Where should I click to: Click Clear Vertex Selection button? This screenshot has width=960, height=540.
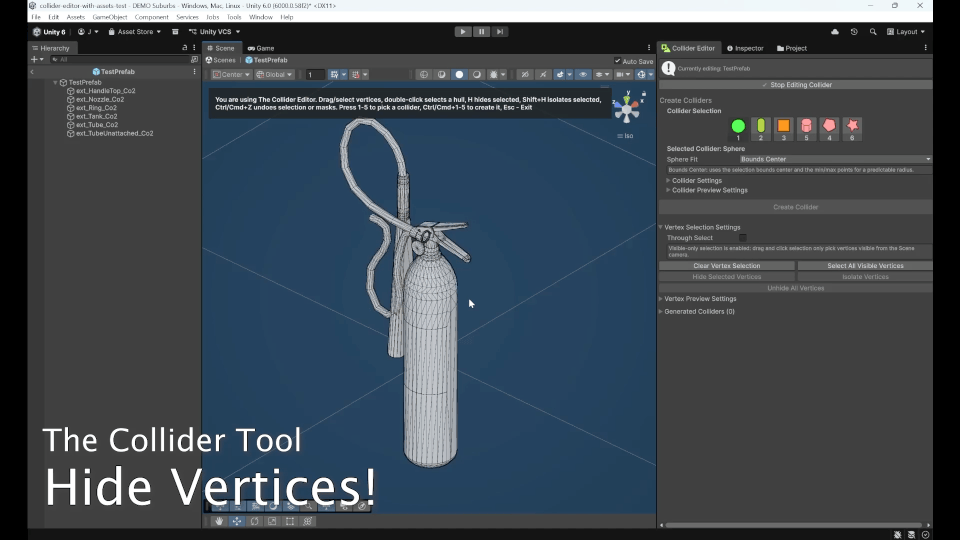point(727,266)
